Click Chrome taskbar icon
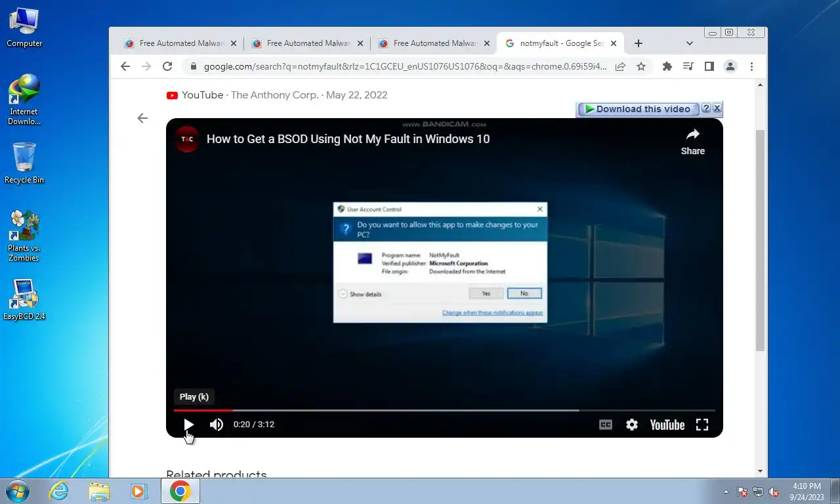This screenshot has height=504, width=840. 180,491
